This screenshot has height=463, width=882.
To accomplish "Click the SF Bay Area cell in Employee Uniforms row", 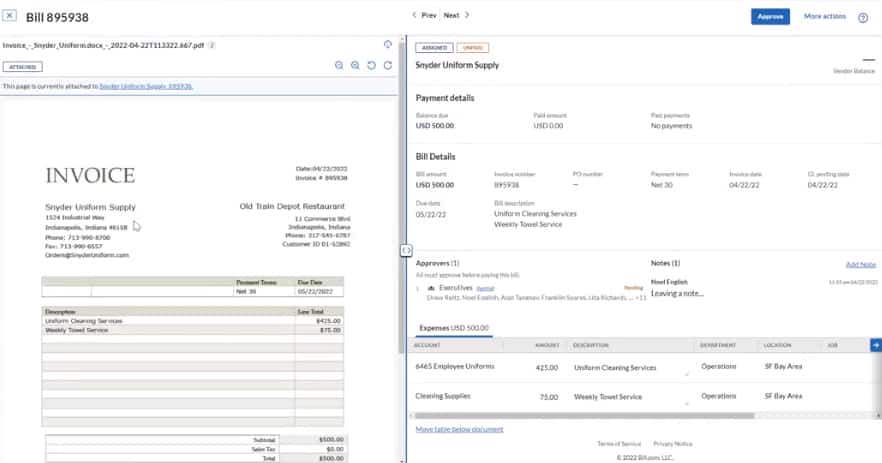I will click(x=783, y=366).
